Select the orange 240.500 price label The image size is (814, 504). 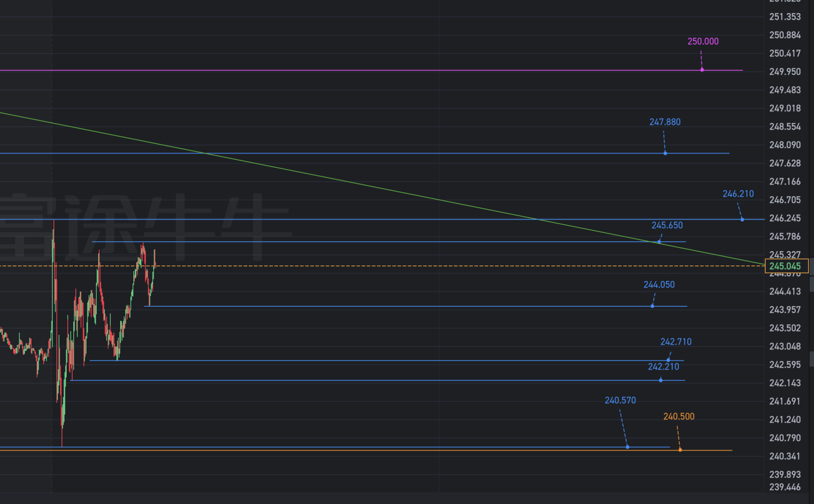point(679,417)
